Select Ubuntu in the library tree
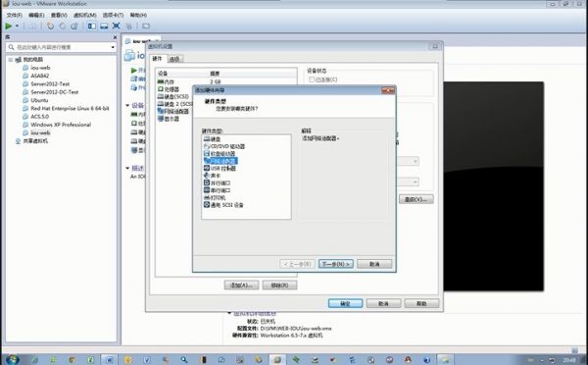Viewport: 588px width, 365px height. click(x=39, y=100)
